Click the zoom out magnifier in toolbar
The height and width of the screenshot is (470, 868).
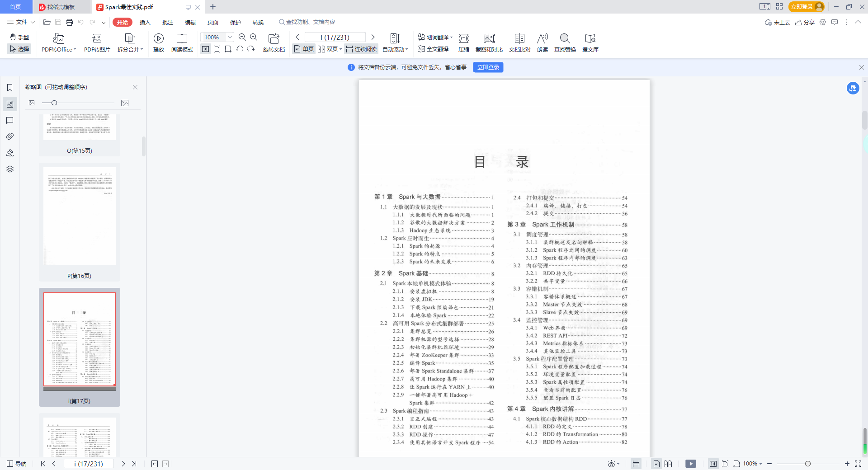pos(242,37)
